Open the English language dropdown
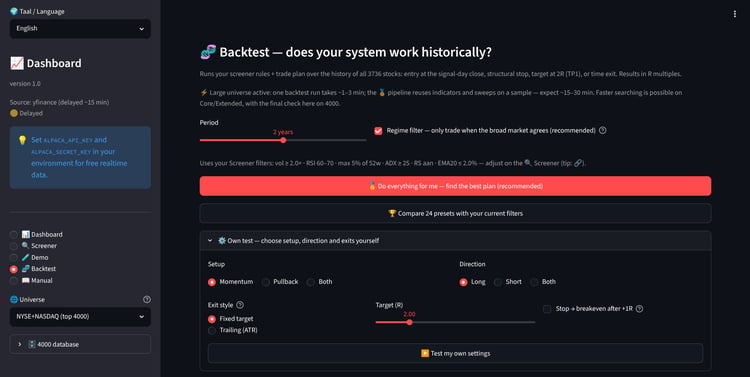 click(80, 29)
